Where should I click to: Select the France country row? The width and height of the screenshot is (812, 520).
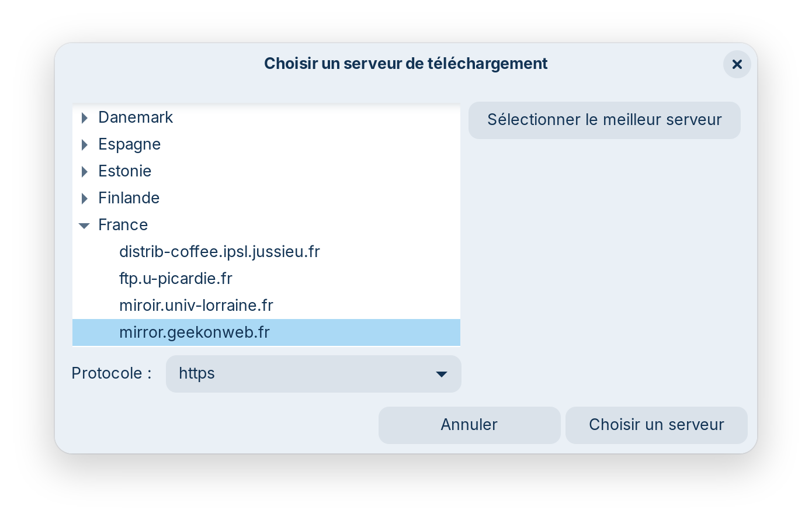123,225
